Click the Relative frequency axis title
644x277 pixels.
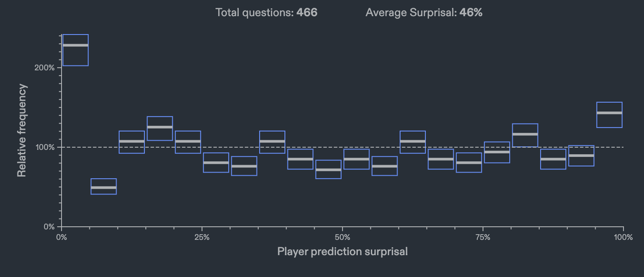coord(22,130)
